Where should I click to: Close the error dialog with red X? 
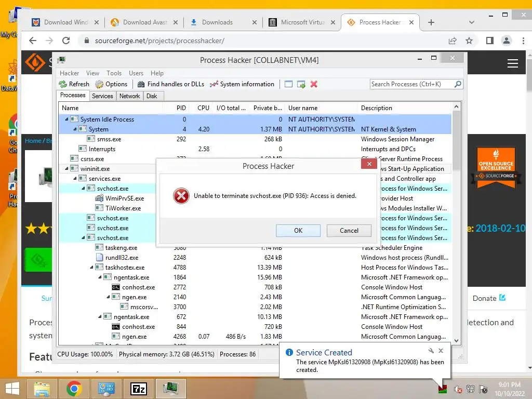[369, 164]
